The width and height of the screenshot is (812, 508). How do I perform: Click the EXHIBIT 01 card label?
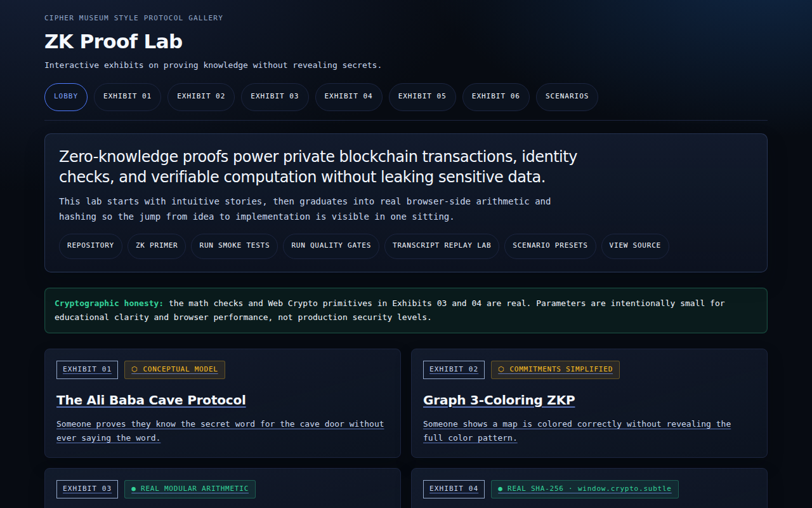click(x=87, y=370)
